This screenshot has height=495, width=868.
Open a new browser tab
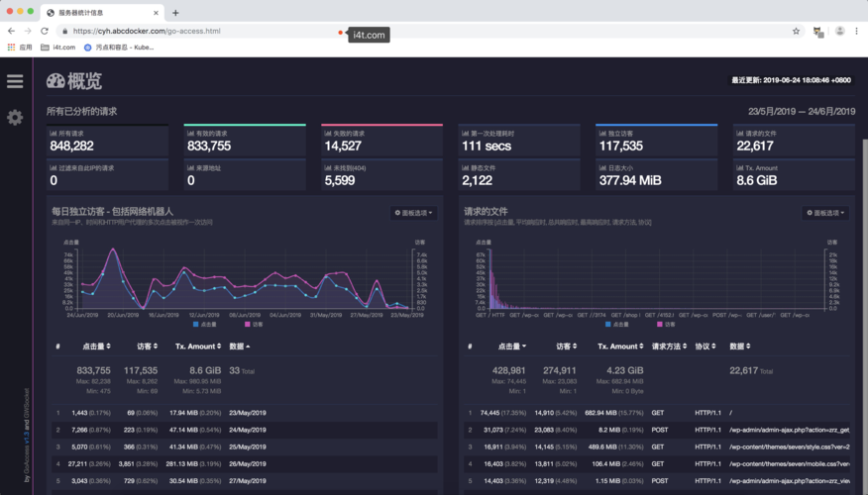point(175,13)
